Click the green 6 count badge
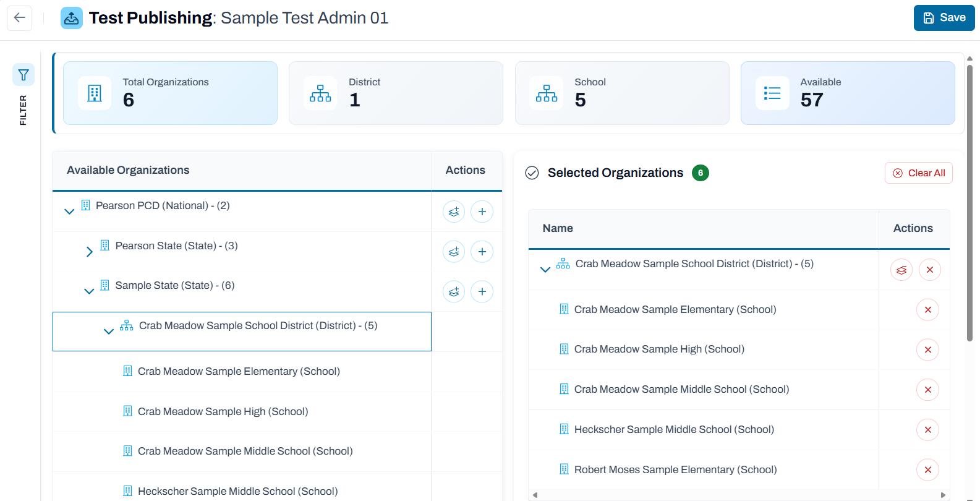980x501 pixels. pos(701,173)
